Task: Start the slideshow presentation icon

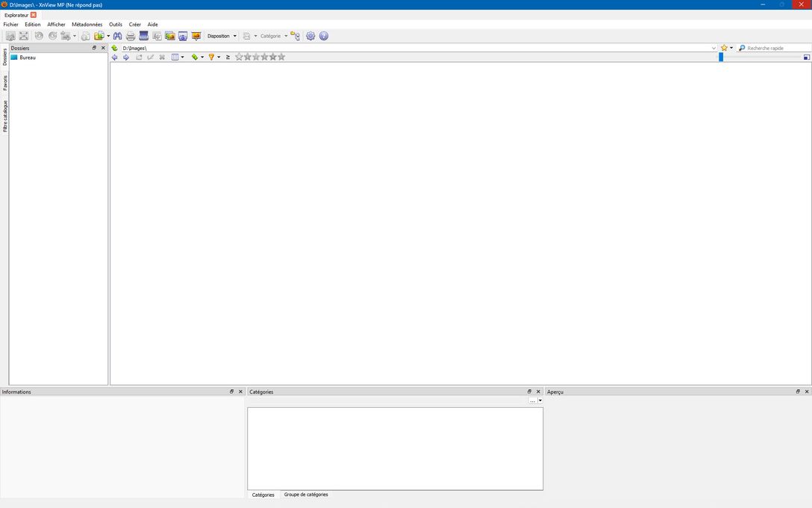Action: 196,36
